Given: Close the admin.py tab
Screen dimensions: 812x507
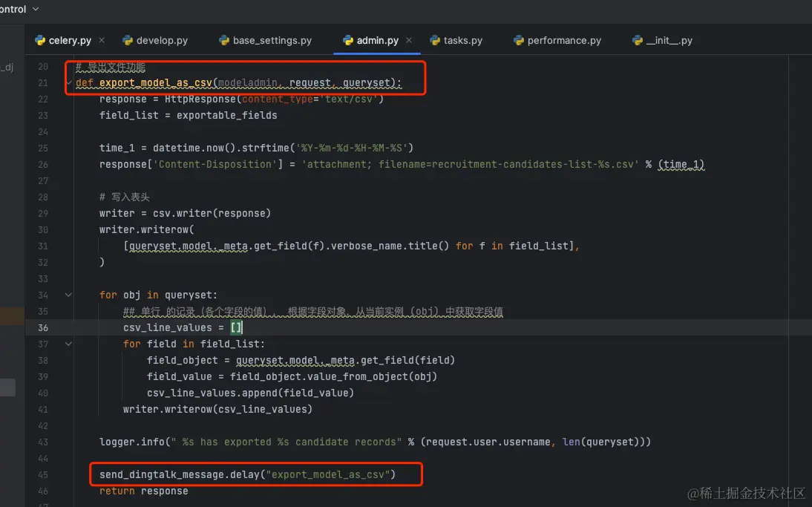Looking at the screenshot, I should click(x=408, y=40).
